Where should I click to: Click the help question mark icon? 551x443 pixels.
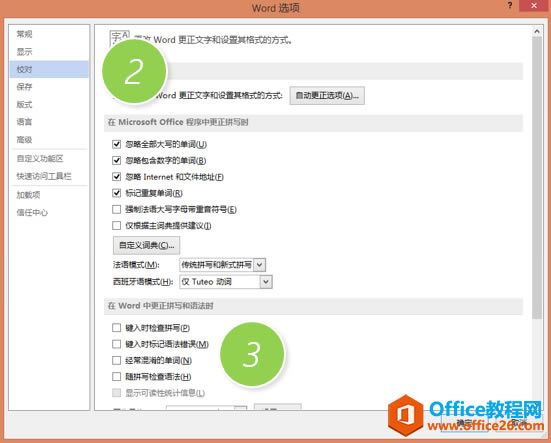[x=510, y=6]
